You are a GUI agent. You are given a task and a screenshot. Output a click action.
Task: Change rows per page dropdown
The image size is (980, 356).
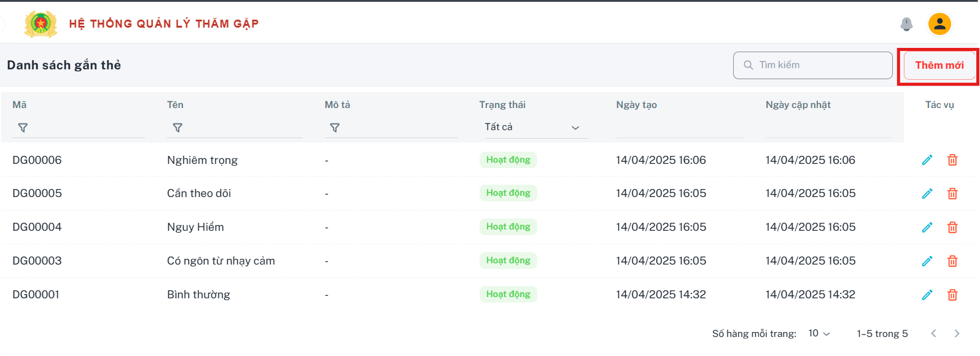pos(819,333)
